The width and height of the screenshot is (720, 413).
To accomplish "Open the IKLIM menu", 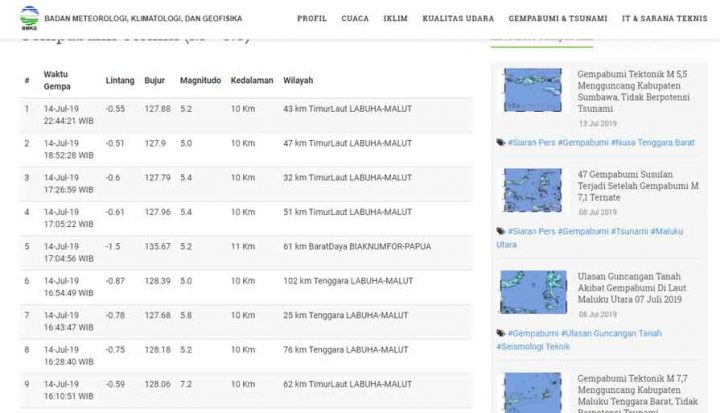I will pyautogui.click(x=395, y=19).
